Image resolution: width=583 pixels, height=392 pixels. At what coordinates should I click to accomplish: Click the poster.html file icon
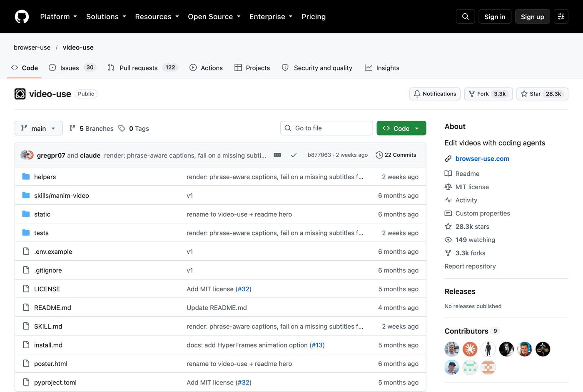[26, 364]
